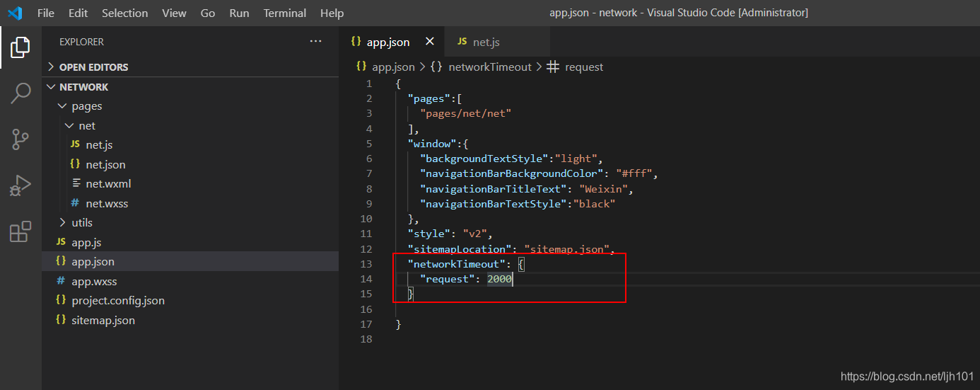Collapse the net folder
The image size is (980, 390).
tap(190, 126)
